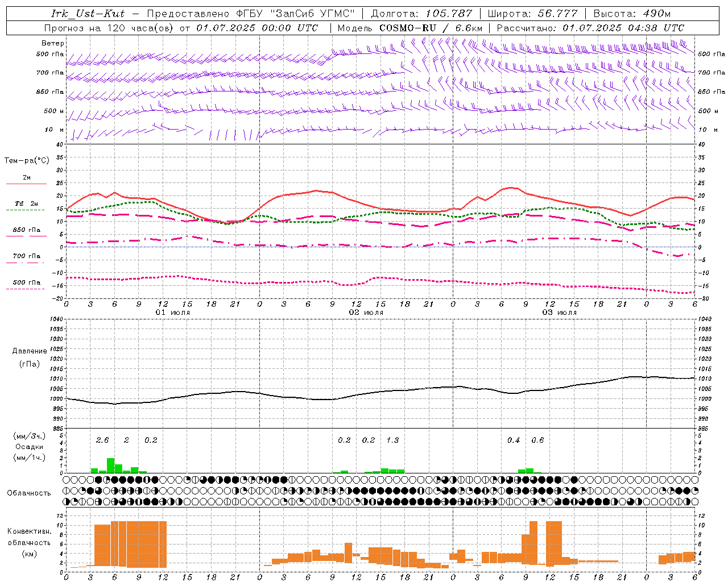Image resolution: width=728 pixels, height=582 pixels.
Task: Click the 700 гПа temperature legend entry
Action: (x=27, y=256)
